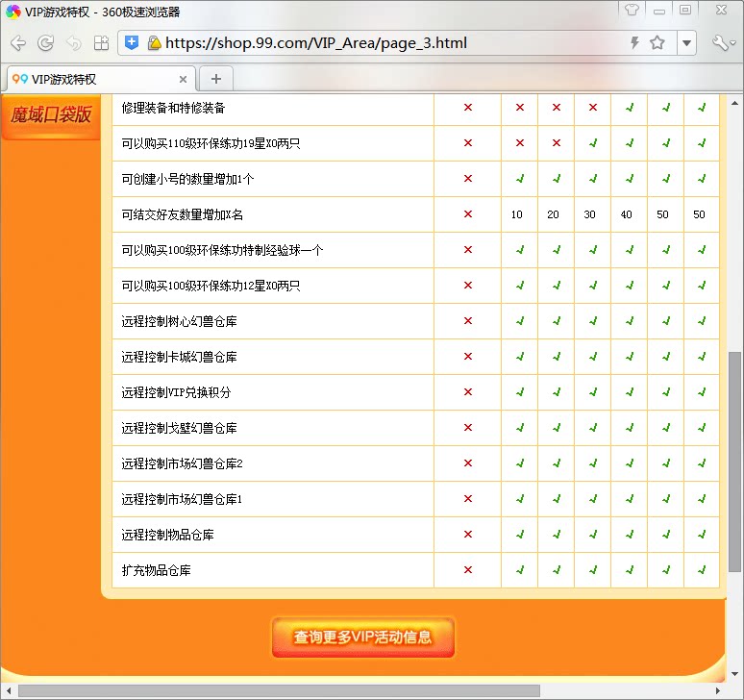Click the value 30 in the friends row
Image resolution: width=744 pixels, height=700 pixels.
pos(589,214)
